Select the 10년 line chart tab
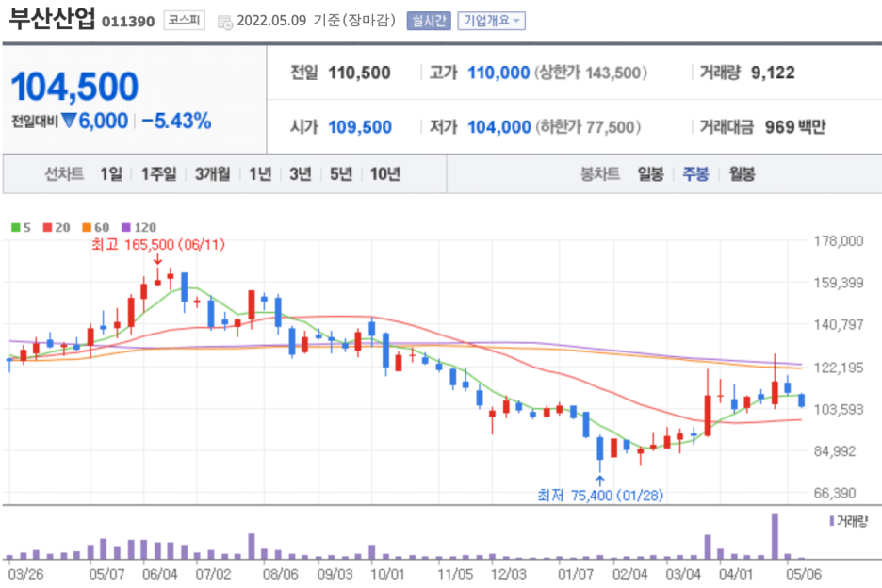The width and height of the screenshot is (882, 588). (385, 174)
